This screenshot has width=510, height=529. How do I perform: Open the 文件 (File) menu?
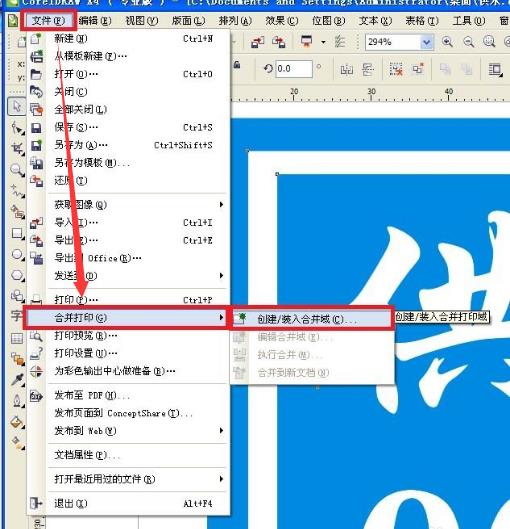coord(48,21)
